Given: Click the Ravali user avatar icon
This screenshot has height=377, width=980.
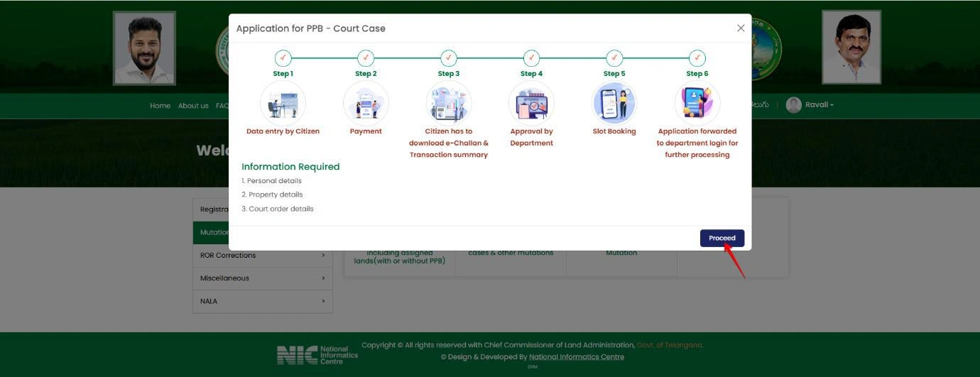Looking at the screenshot, I should click(793, 105).
